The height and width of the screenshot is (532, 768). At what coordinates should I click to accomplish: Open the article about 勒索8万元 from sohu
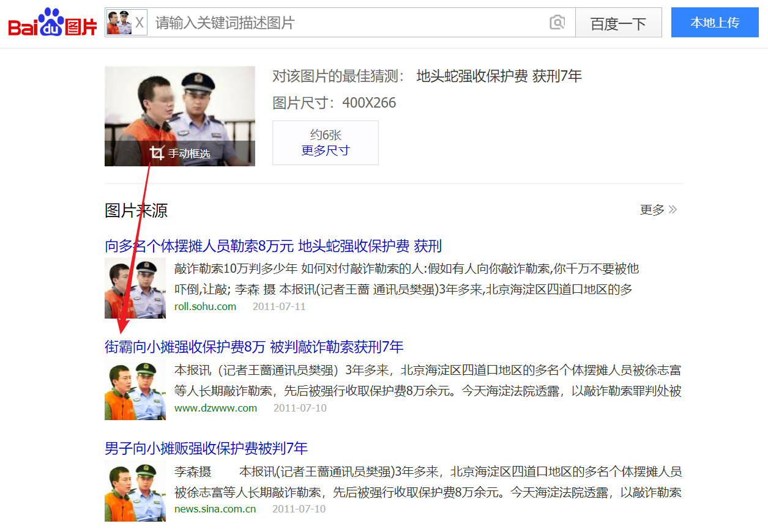273,245
